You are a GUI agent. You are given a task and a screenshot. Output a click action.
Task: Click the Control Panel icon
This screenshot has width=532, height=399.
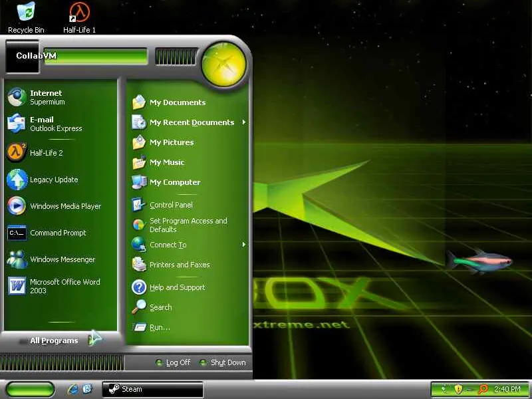tap(138, 205)
